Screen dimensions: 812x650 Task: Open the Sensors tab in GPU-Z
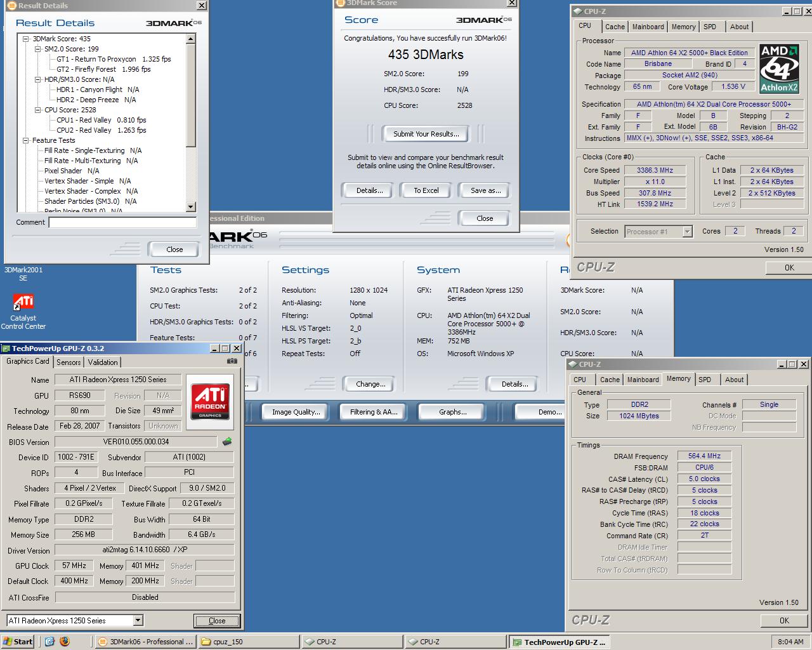coord(69,362)
